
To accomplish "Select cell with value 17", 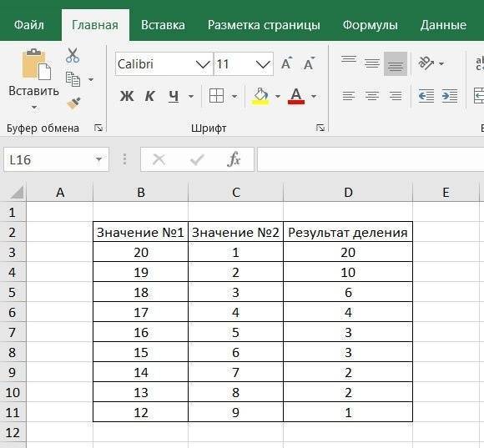I will click(140, 312).
